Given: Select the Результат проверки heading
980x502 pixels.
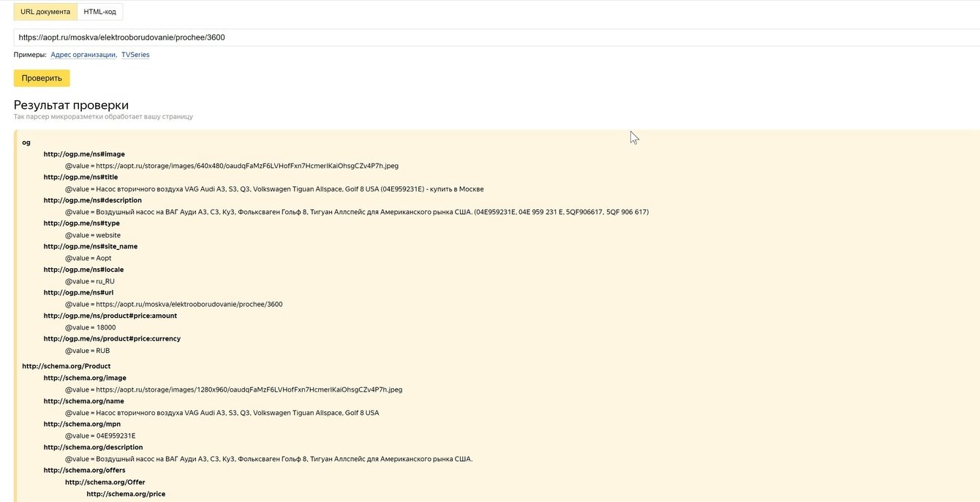Looking at the screenshot, I should click(71, 105).
